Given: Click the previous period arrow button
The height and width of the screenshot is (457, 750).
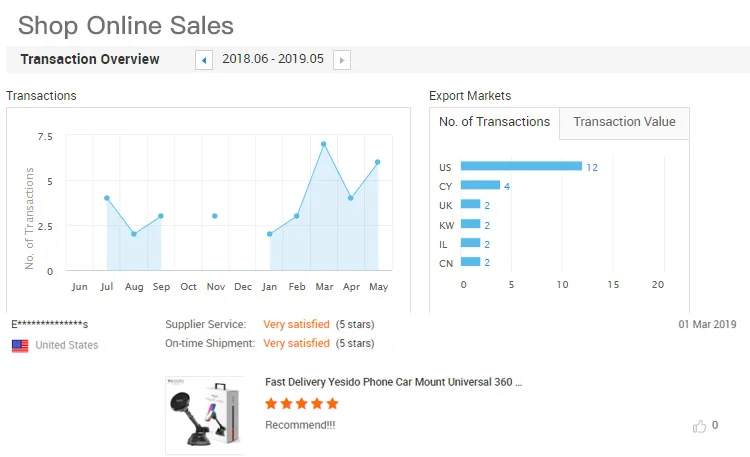Looking at the screenshot, I should [204, 60].
